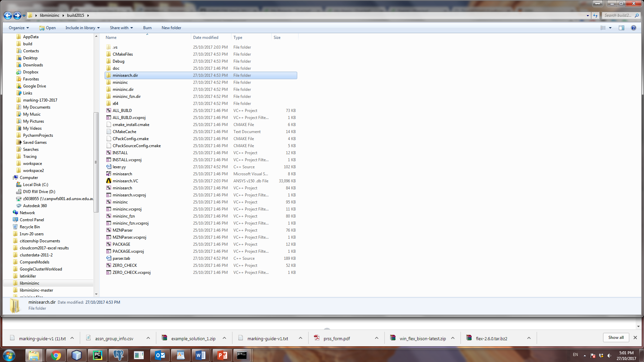
Task: Select the minisearch.VC database file icon
Action: (x=109, y=181)
